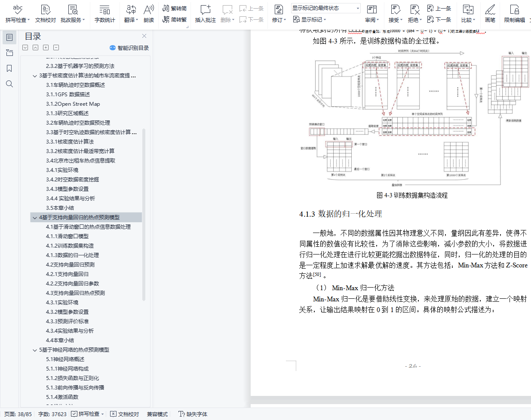Screen dimensions: 531x420
Task: Jump to 3.3.1核密度估计算法 heading
Action: click(x=70, y=142)
